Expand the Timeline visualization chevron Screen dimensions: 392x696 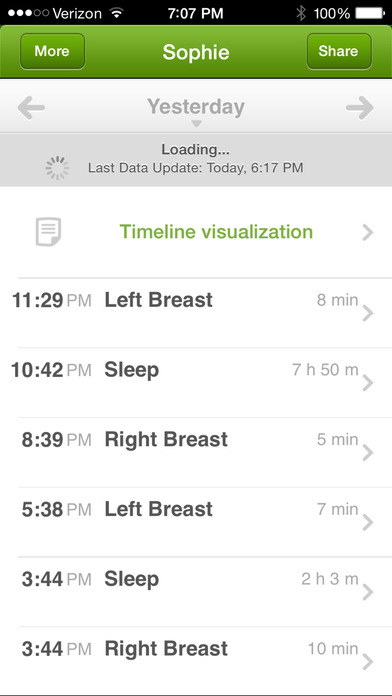368,232
